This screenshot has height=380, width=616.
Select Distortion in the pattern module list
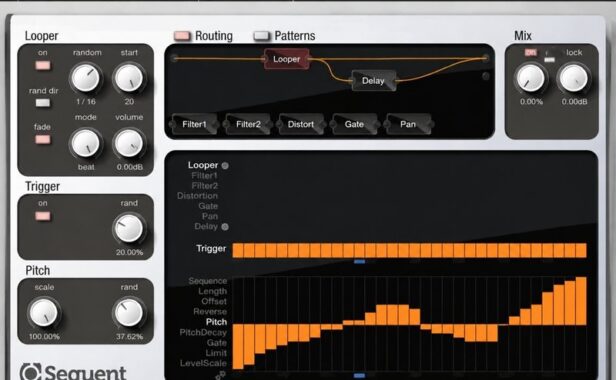click(x=197, y=196)
